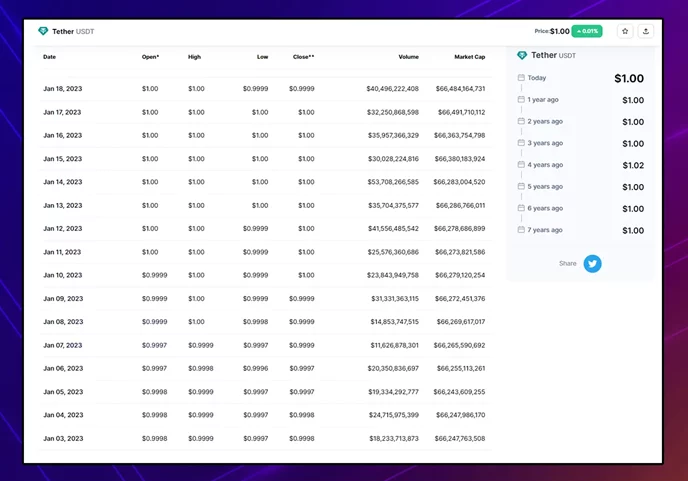This screenshot has width=688, height=481.
Task: Click volume value $14,853,747,515
Action: (394, 322)
